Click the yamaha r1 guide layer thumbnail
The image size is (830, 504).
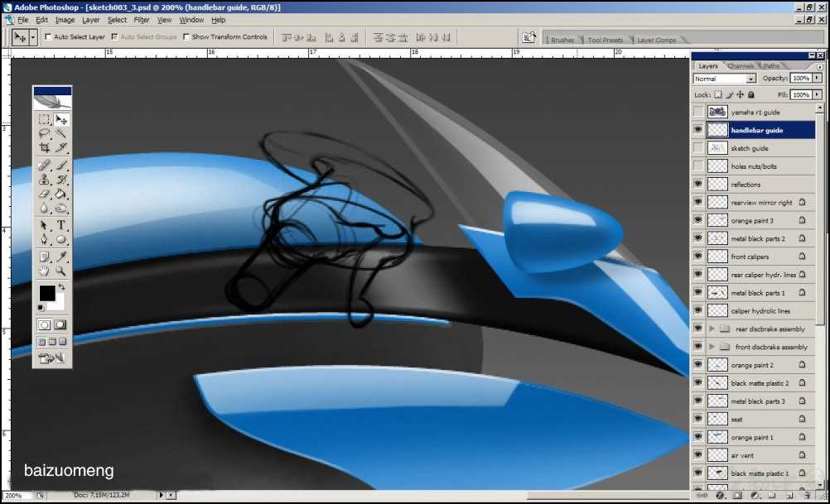coord(717,112)
